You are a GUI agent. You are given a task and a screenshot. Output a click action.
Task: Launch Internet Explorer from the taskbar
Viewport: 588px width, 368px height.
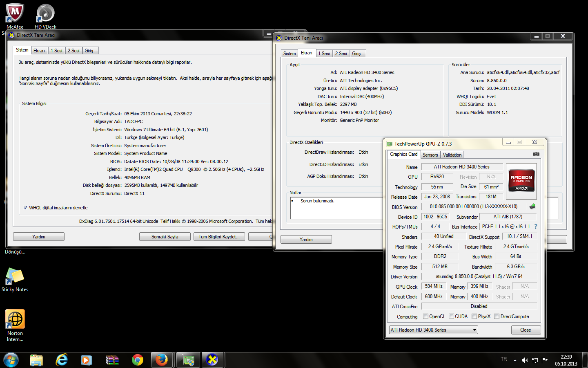point(62,360)
